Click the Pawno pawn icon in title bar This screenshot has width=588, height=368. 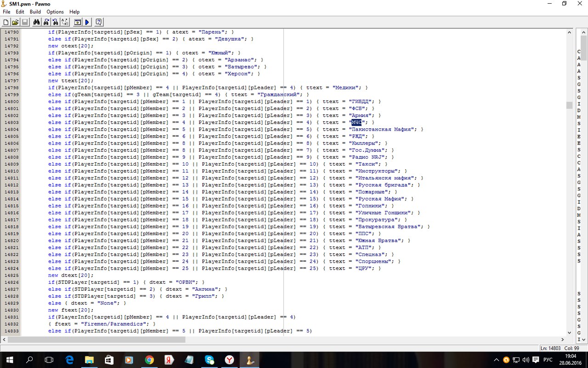pyautogui.click(x=5, y=4)
